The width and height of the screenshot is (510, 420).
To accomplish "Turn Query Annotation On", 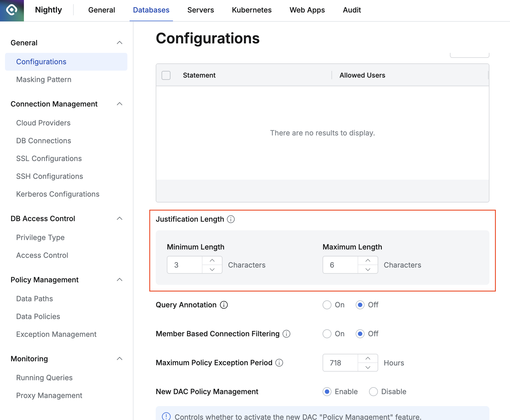I will (x=327, y=305).
